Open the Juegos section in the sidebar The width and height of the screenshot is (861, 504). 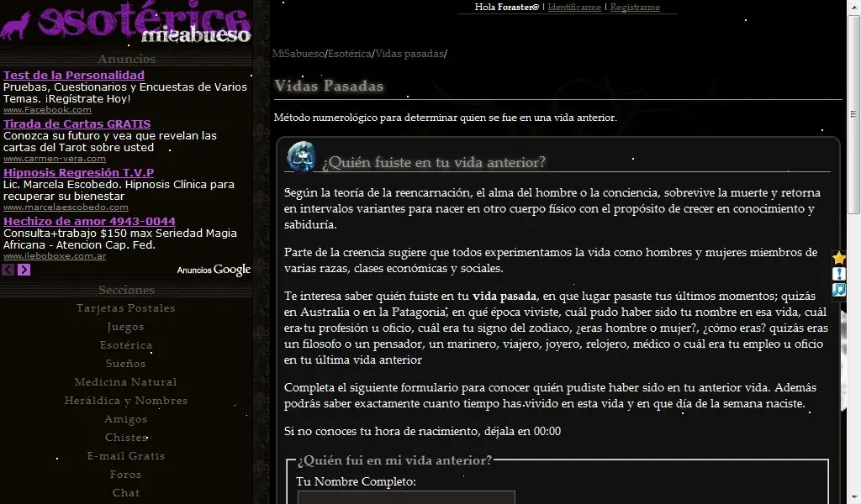pyautogui.click(x=125, y=327)
